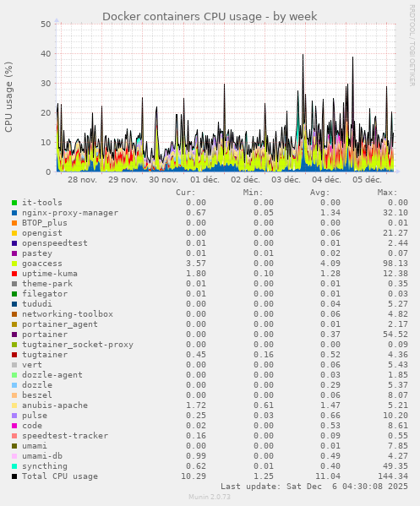Click the 'anubis-apache' legend label
420x506 pixels.
pyautogui.click(x=55, y=405)
